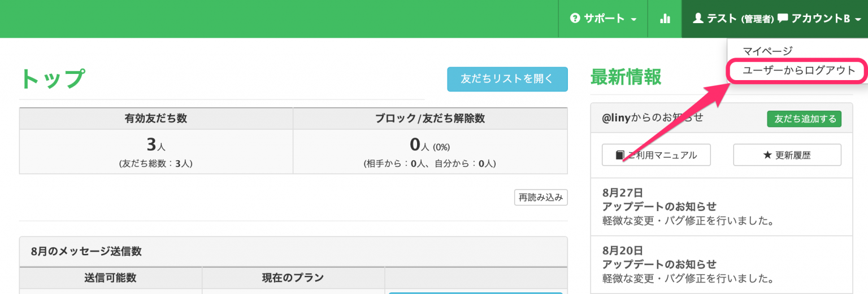Screen dimensions: 868x294
Task: Click the ブロック/友だち解除数 column header
Action: [x=430, y=119]
